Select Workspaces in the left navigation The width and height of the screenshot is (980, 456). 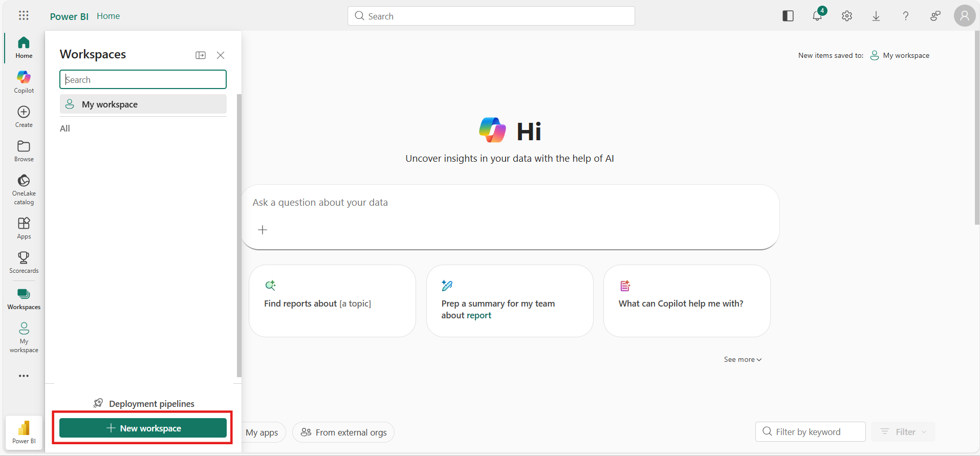tap(24, 299)
